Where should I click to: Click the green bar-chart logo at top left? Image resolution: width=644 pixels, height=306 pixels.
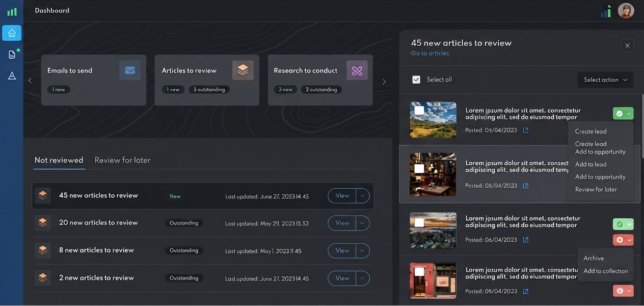12,11
